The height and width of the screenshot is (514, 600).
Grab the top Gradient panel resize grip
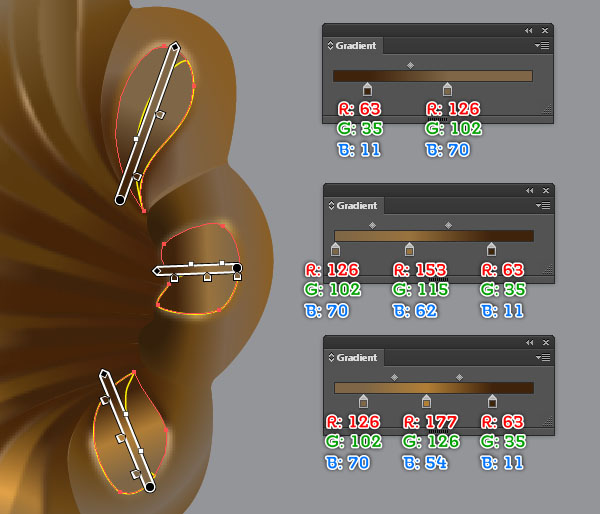tap(548, 109)
